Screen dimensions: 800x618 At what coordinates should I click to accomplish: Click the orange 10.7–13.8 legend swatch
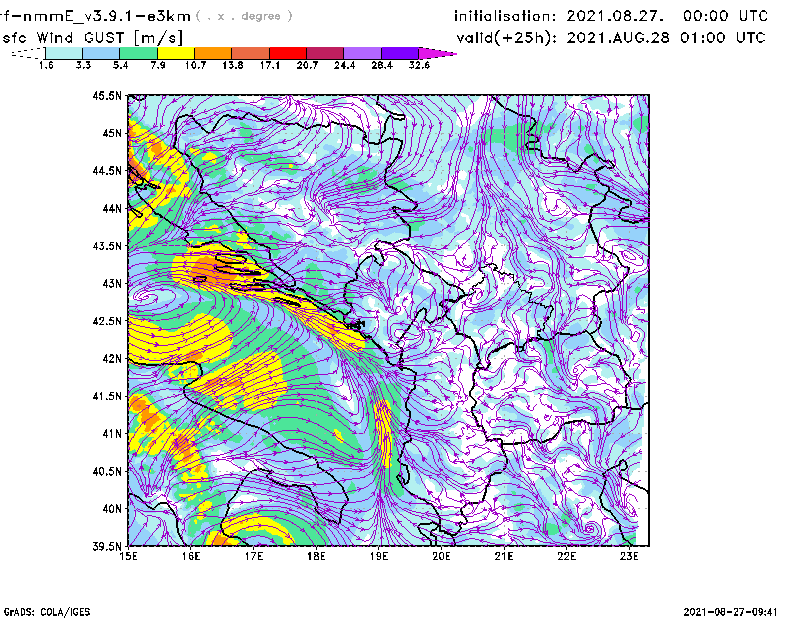pyautogui.click(x=213, y=53)
